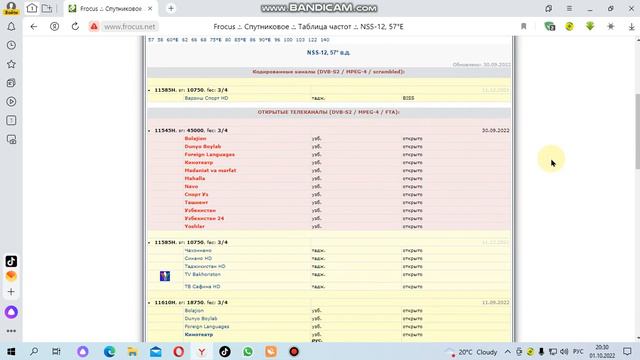The width and height of the screenshot is (640, 360).
Task: Open the tab overview home icon
Action: pos(32,8)
